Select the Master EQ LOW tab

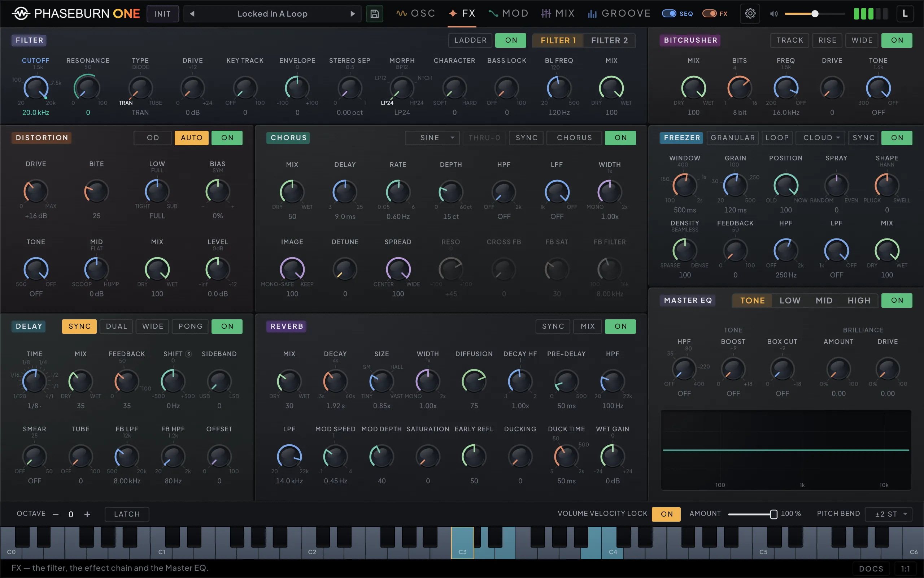(790, 301)
